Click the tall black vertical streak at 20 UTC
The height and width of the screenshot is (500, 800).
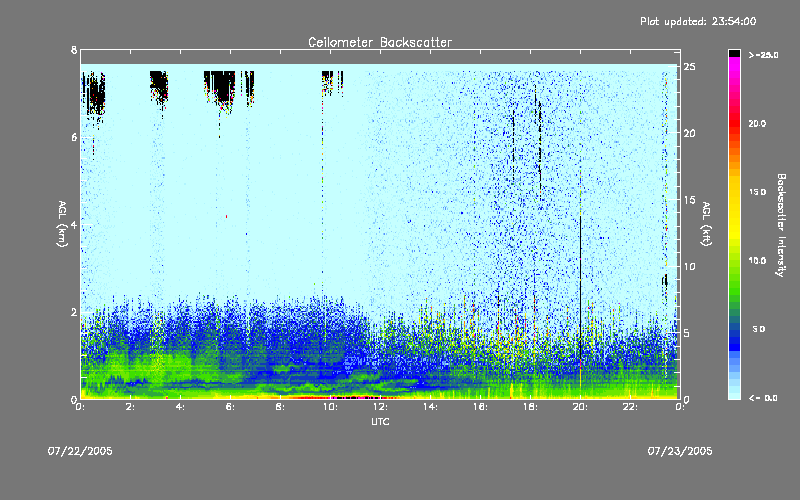pos(580,288)
